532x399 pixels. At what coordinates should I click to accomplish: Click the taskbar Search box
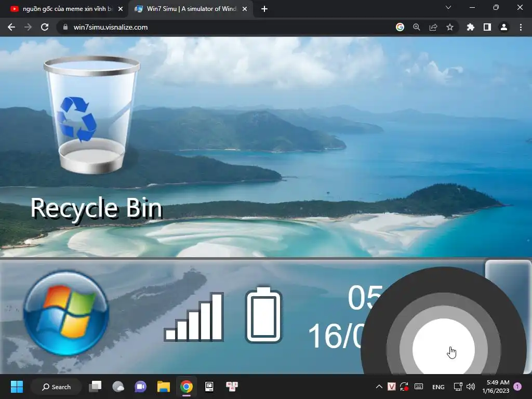tap(56, 387)
